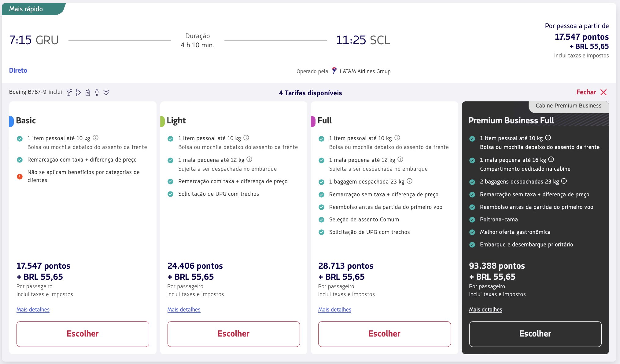
Task: Open Mais detalhes for Full fare
Action: tap(335, 310)
